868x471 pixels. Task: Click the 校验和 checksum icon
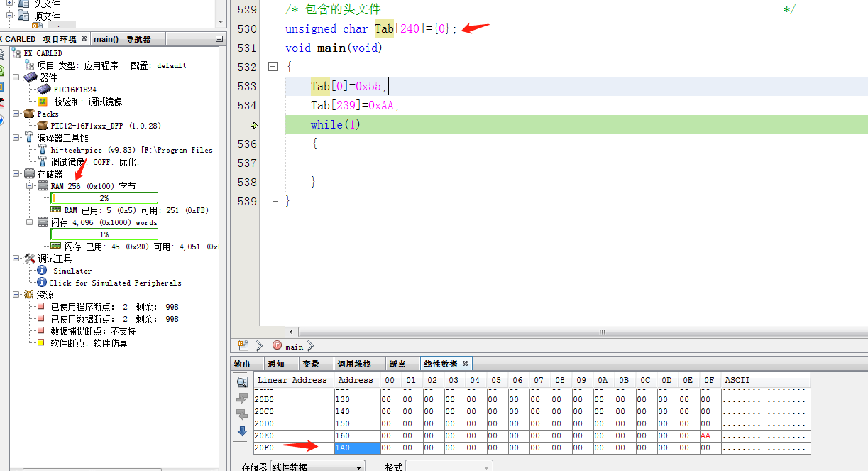43,102
